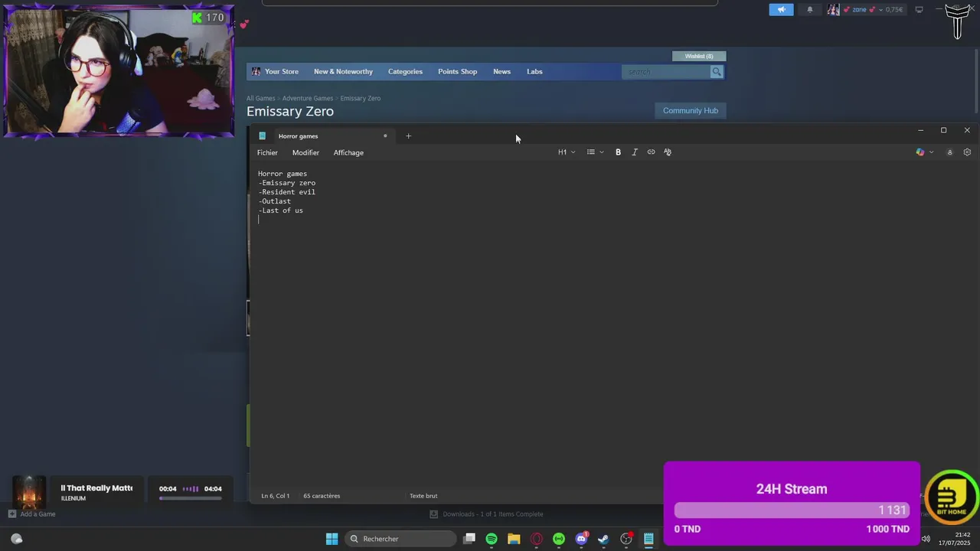Click the volume speaker icon in system tray
Screen dimensions: 980x551
coord(926,539)
